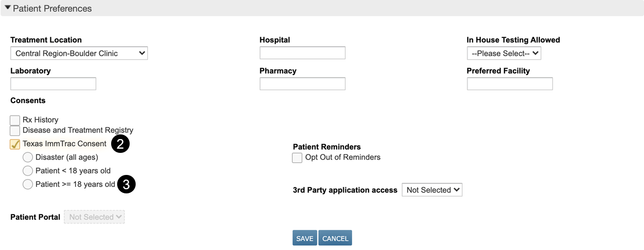The width and height of the screenshot is (644, 250).
Task: Click inside the Pharmacy input field
Action: (302, 84)
